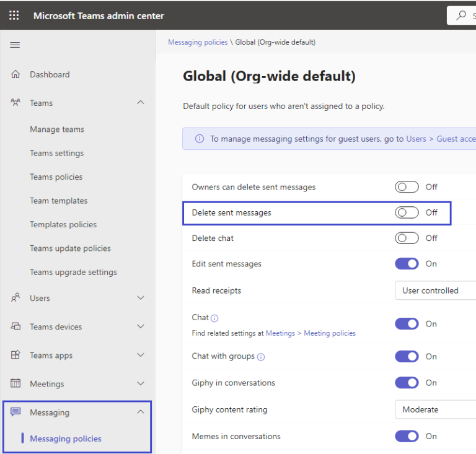The width and height of the screenshot is (476, 454).
Task: Enable the Delete sent messages toggle
Action: [407, 212]
